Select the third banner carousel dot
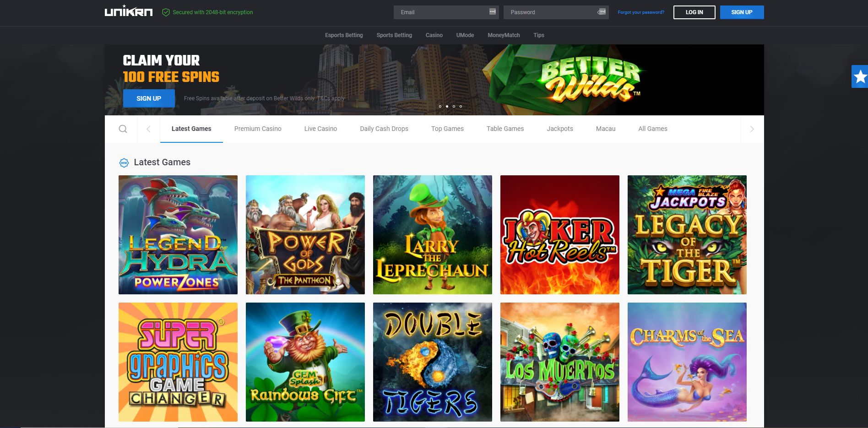 pyautogui.click(x=454, y=106)
